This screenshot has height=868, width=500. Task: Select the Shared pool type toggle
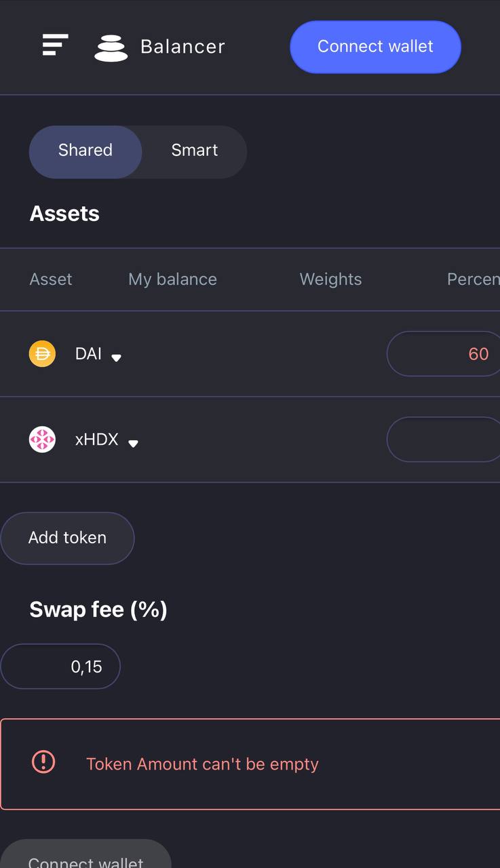point(85,151)
